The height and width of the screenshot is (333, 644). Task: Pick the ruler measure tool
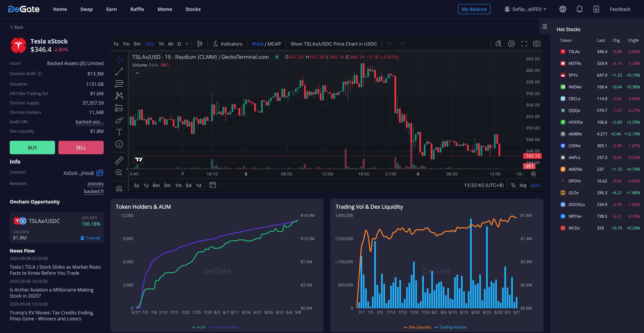click(x=119, y=160)
